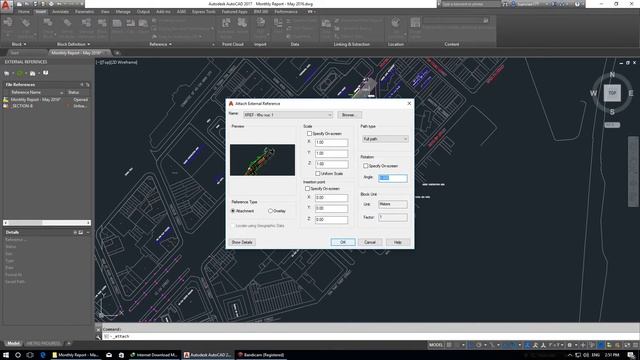Open the Parametric ribbon tab
This screenshot has width=640, height=360.
click(84, 12)
